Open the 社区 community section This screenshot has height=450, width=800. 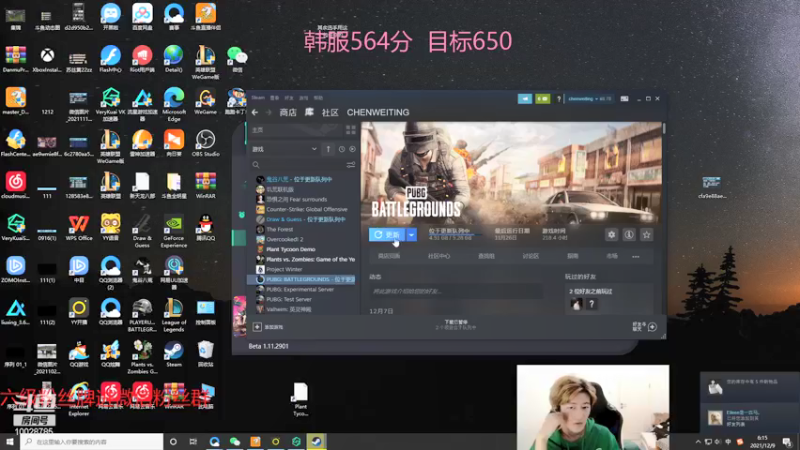click(330, 112)
